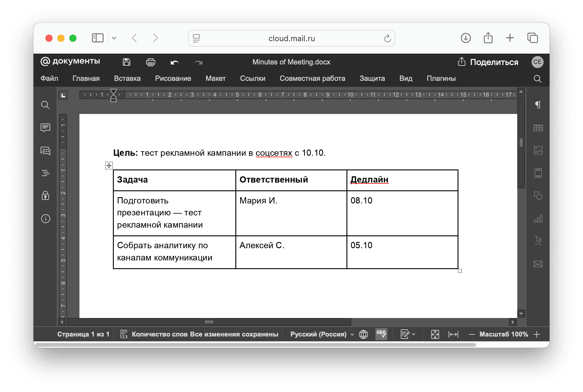583x392 pixels.
Task: Open the Chat panel in left sidebar
Action: [x=45, y=151]
